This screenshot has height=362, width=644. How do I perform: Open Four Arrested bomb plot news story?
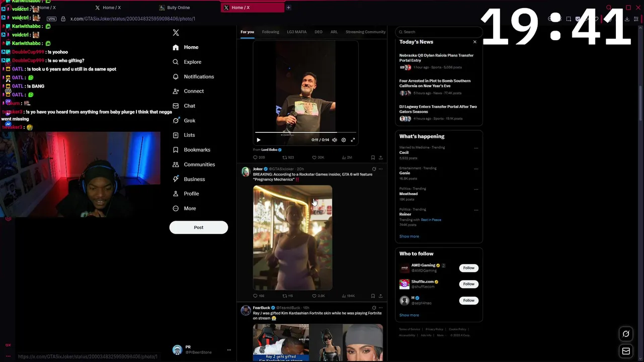point(438,86)
